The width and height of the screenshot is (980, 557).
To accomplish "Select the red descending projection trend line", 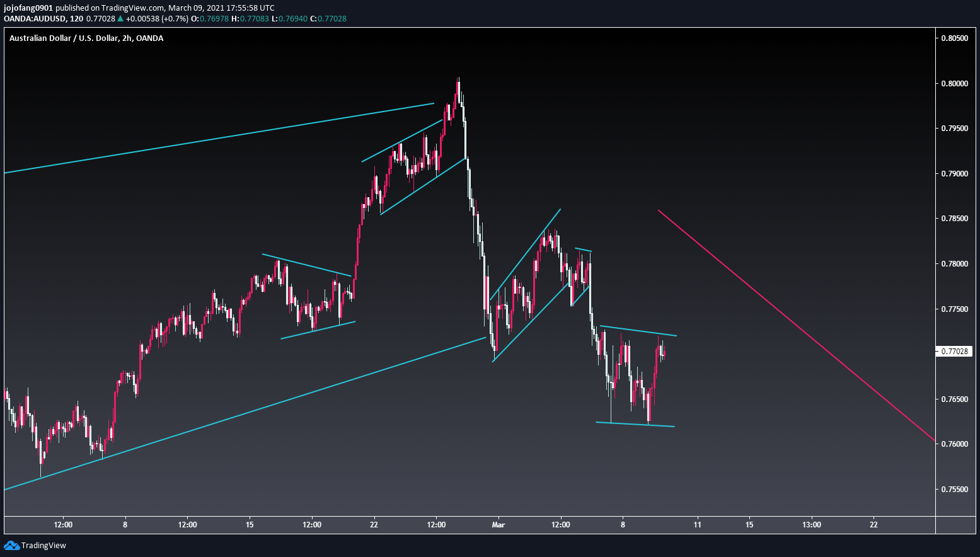I will tap(797, 326).
